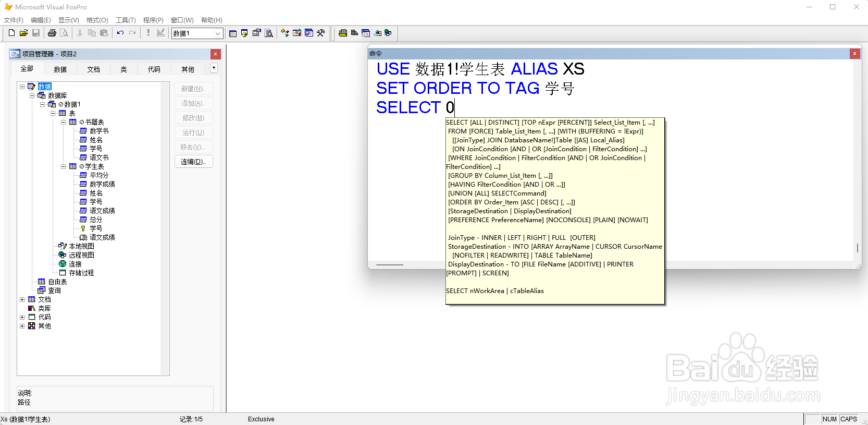Viewport: 868px width, 425px height.
Task: Click the Object Browser toolbar icon
Action: pos(297,33)
